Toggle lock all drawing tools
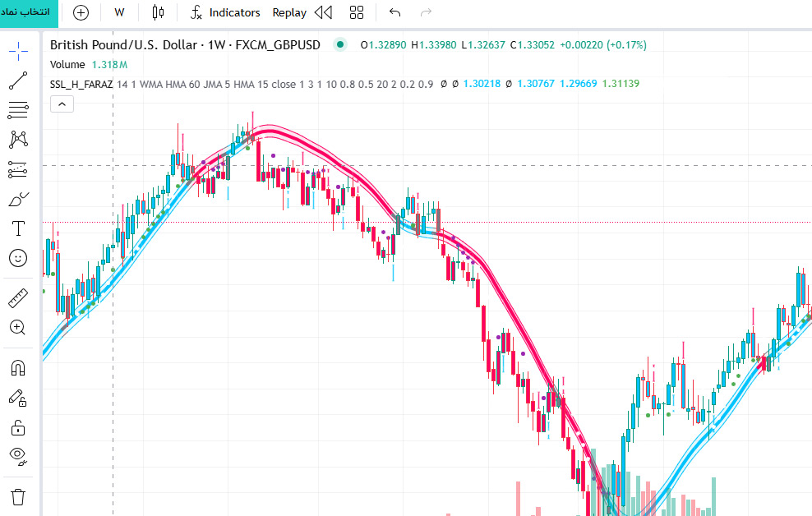This screenshot has width=812, height=516. click(x=18, y=427)
